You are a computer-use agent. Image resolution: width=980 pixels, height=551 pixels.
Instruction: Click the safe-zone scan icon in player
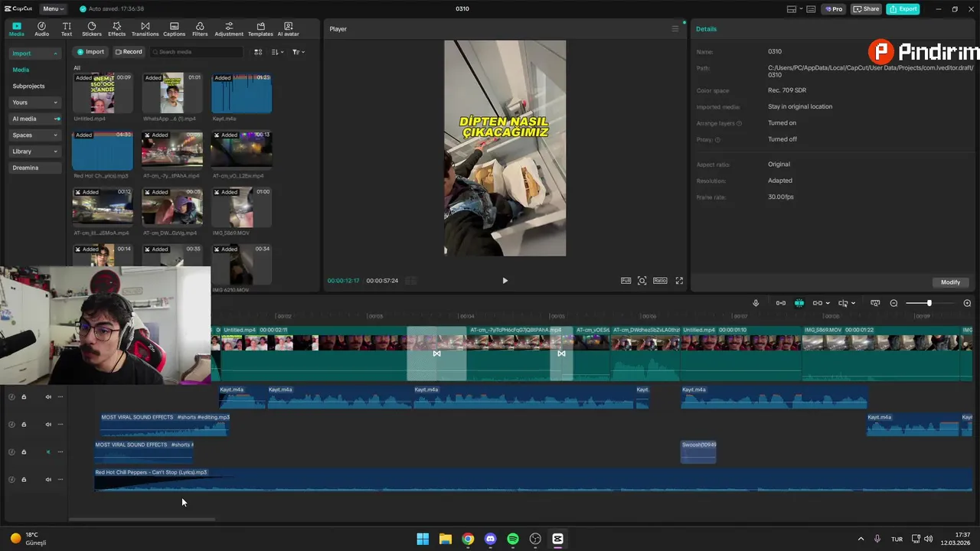coord(642,281)
